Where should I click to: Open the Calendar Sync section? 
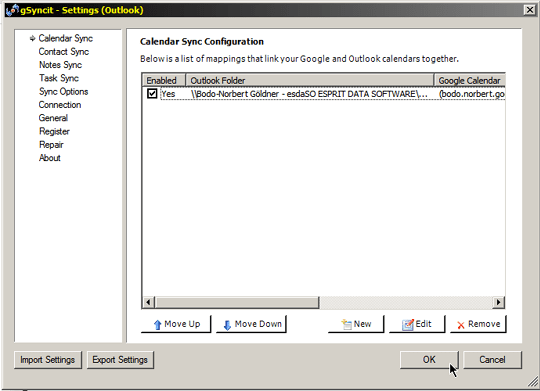pyautogui.click(x=65, y=38)
